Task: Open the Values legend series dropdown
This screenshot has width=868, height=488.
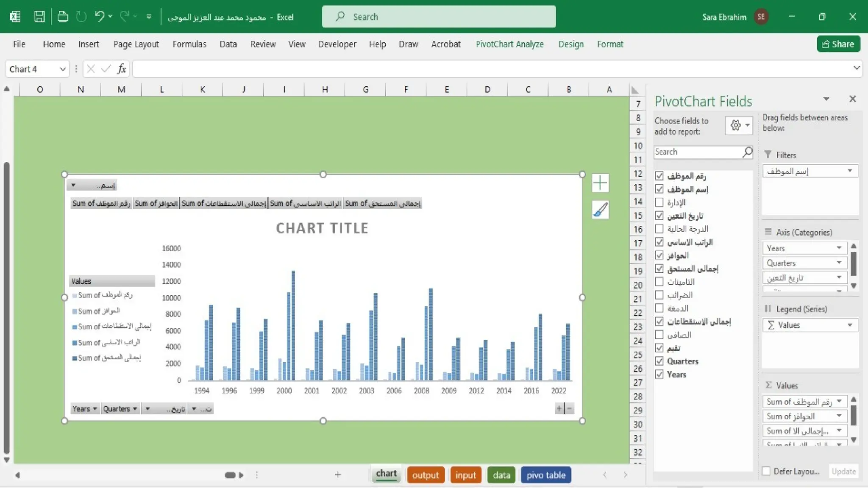Action: coord(849,325)
